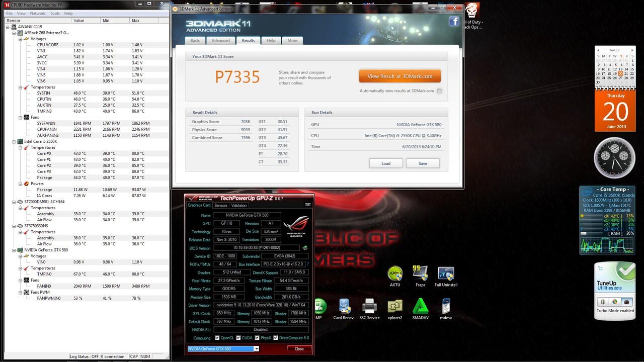Viewport: 644px width, 362px height.
Task: Open the File menu in HWMonitor
Action: click(x=9, y=14)
